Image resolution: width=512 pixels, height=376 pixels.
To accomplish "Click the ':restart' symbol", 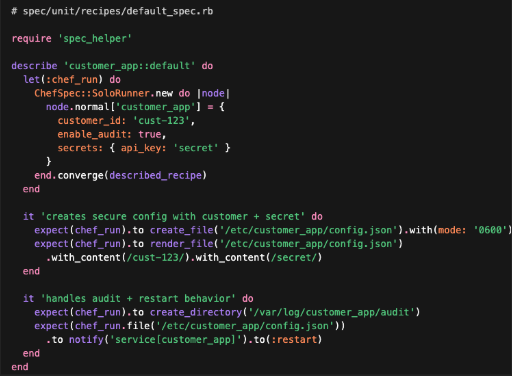I will coord(293,339).
